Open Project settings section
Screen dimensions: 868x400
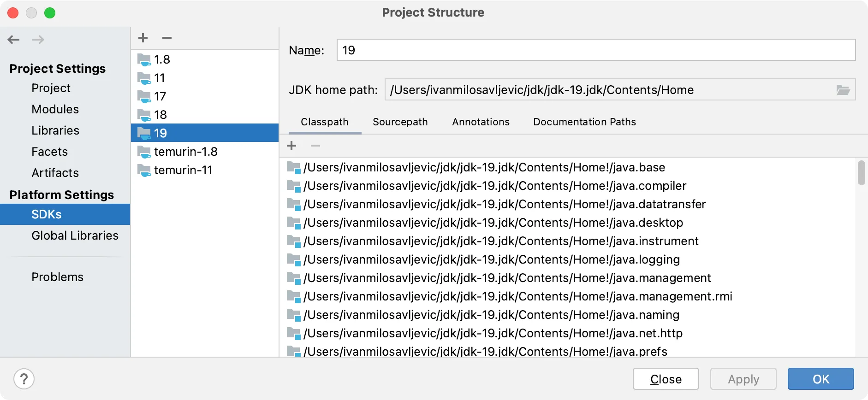coord(65,88)
